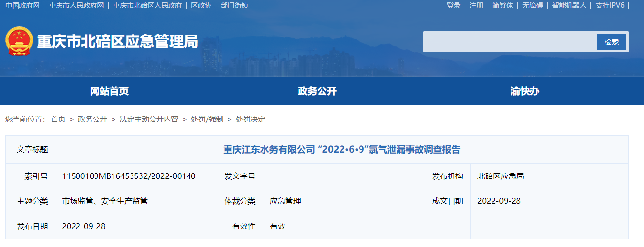Open the 中国政府网 link

[x=22, y=5]
